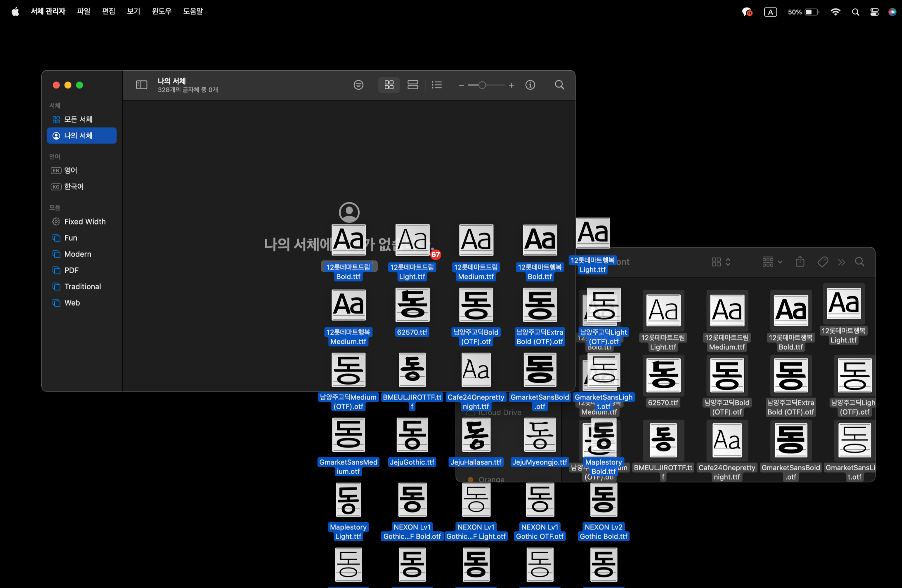The width and height of the screenshot is (902, 588).
Task: Click the Finder tags button
Action: (x=822, y=262)
